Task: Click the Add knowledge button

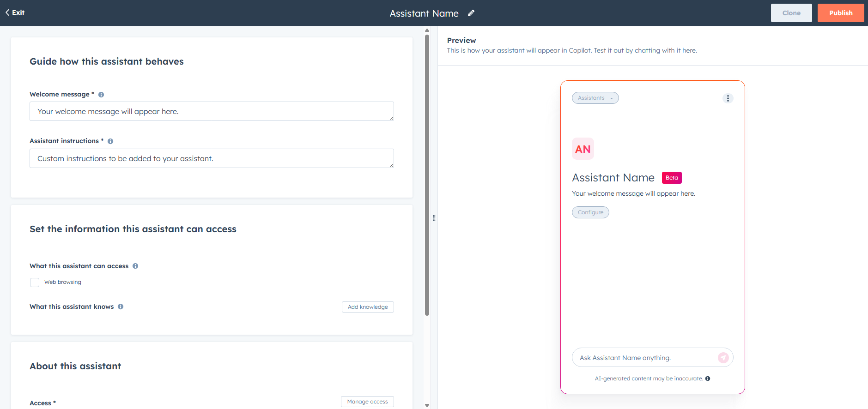Action: tap(368, 307)
